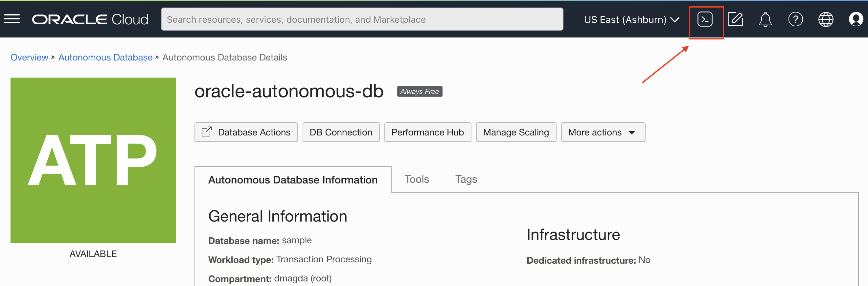Viewport: 868px width, 286px height.
Task: Click the AVAILABLE status text
Action: [93, 254]
